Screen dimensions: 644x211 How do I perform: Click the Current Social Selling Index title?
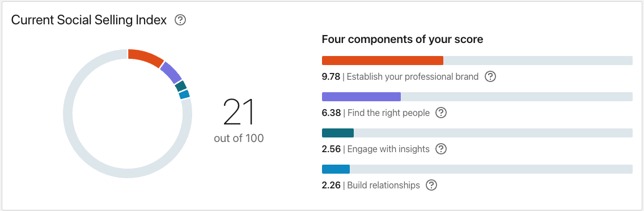pos(89,20)
